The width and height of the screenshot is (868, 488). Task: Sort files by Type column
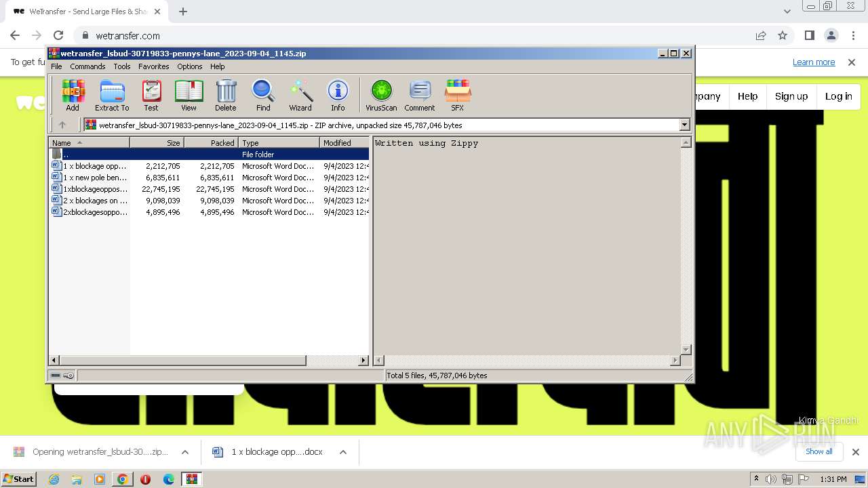click(279, 143)
